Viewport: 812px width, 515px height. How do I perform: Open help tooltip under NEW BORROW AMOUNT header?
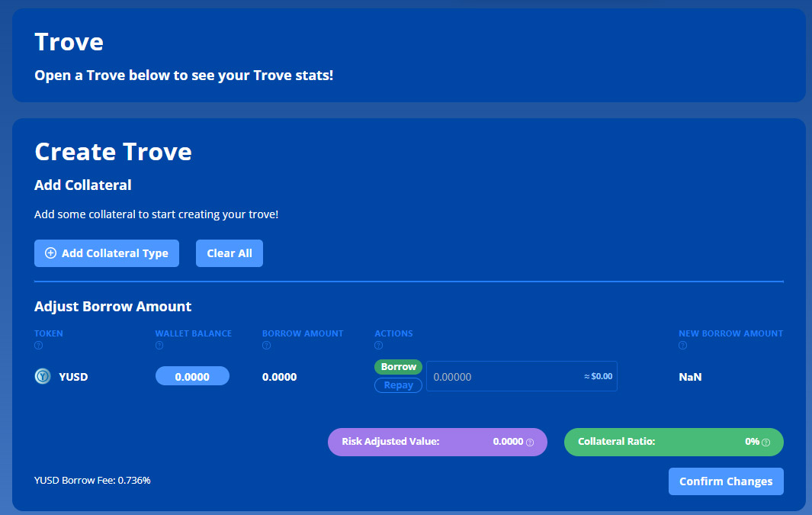click(x=682, y=346)
